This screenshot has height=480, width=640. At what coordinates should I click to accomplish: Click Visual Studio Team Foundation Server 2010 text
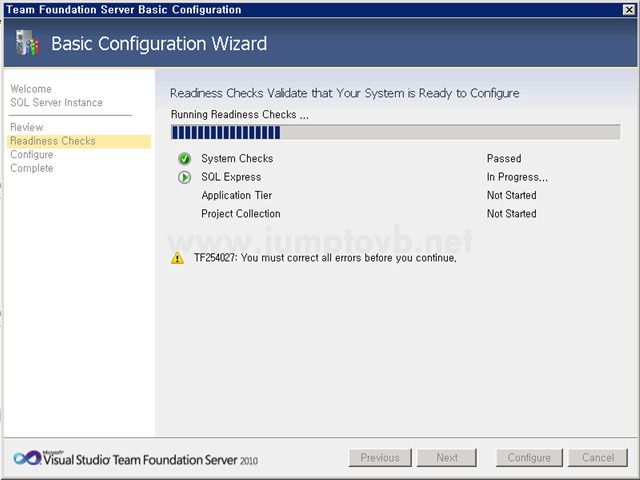tap(151, 460)
